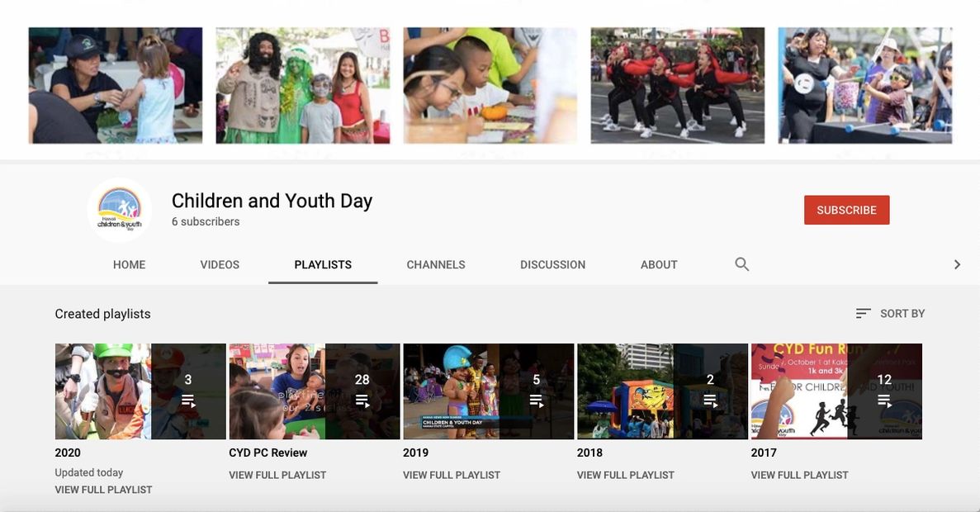This screenshot has height=512, width=980.
Task: Open the 2018 playlist title link
Action: pos(589,453)
